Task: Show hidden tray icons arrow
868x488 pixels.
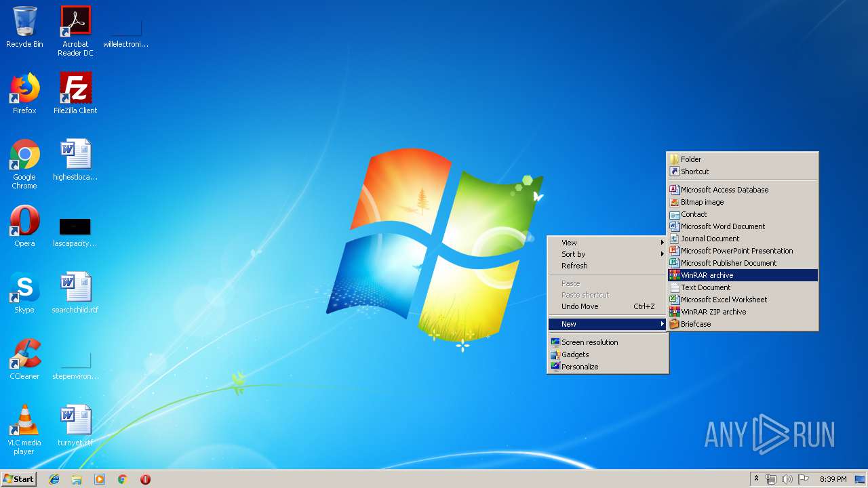Action: click(x=756, y=479)
